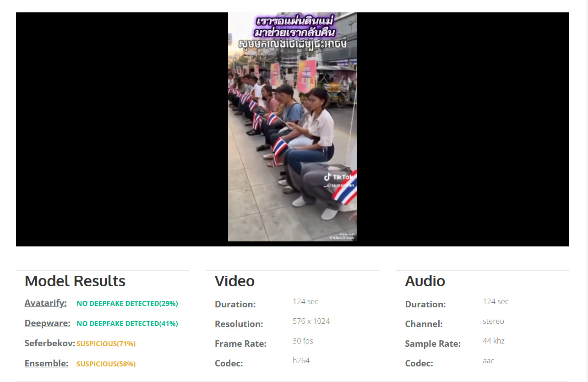Open the Avatarify model link
Screen dimensions: 588x382
point(45,303)
